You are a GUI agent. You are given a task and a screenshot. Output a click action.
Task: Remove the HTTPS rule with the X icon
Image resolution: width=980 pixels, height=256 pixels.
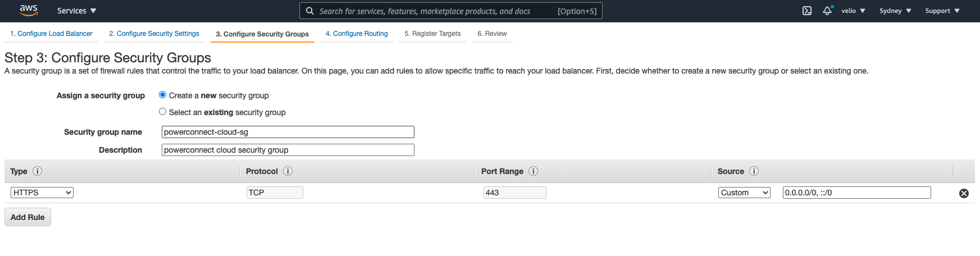tap(964, 193)
